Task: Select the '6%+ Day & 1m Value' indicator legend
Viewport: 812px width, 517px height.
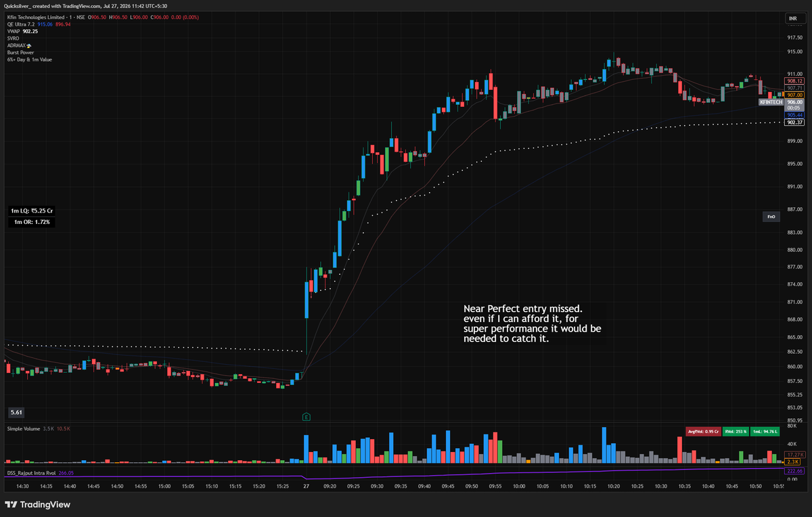Action: pyautogui.click(x=29, y=60)
